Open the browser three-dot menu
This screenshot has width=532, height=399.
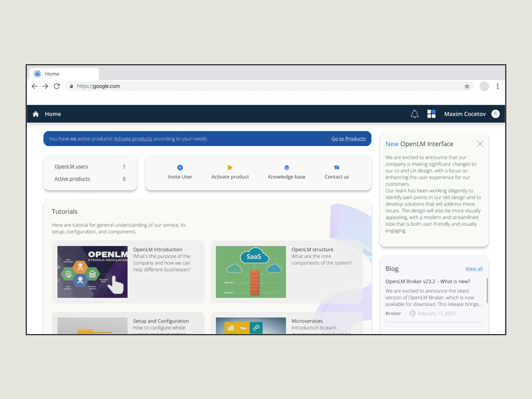click(498, 86)
